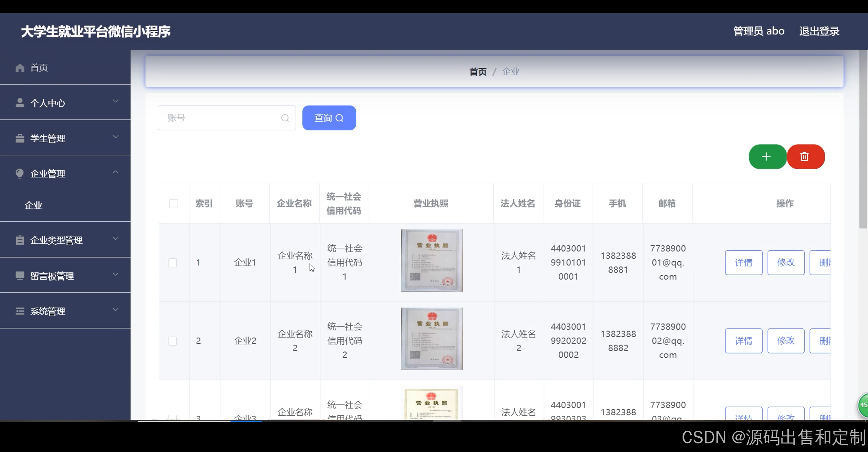Click email cell 773890001@qq.com
868x452 pixels.
coord(668,263)
